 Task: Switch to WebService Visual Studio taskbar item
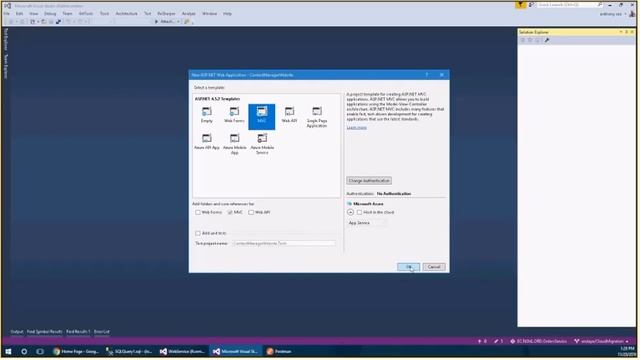[182, 351]
